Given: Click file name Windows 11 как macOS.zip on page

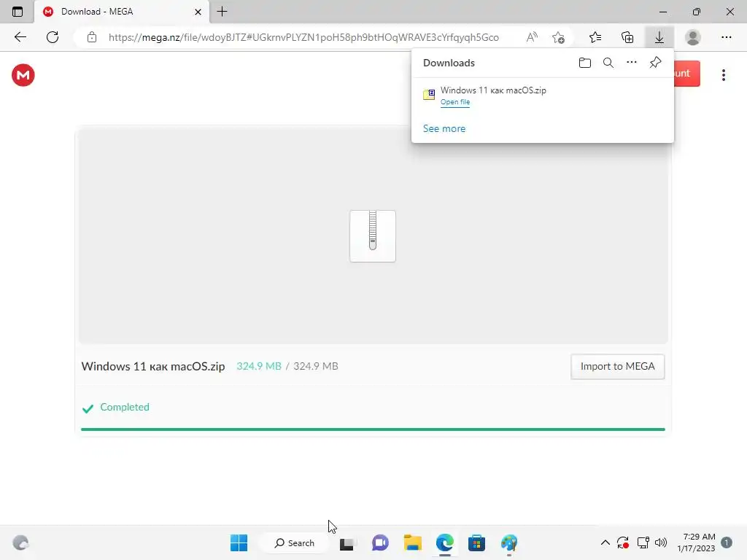Looking at the screenshot, I should [153, 366].
